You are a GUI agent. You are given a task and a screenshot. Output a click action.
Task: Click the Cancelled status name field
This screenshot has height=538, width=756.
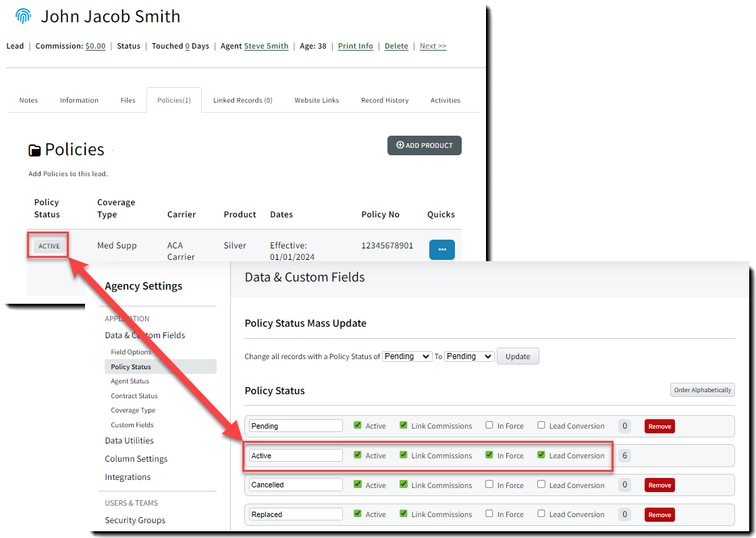point(296,485)
